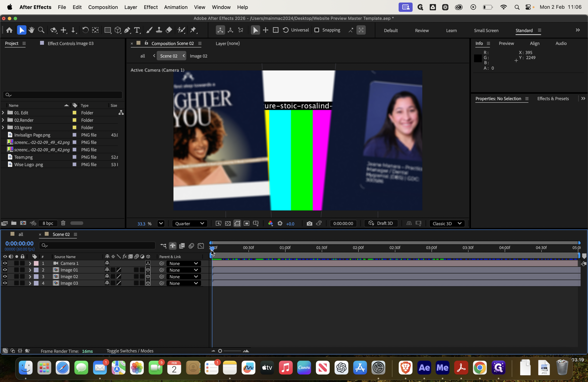Select the Rotation tool
This screenshot has width=588, height=382.
click(x=85, y=30)
